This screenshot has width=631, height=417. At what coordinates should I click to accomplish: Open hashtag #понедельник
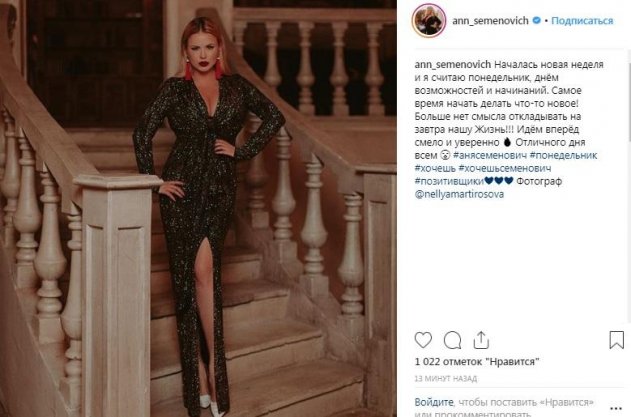[563, 155]
